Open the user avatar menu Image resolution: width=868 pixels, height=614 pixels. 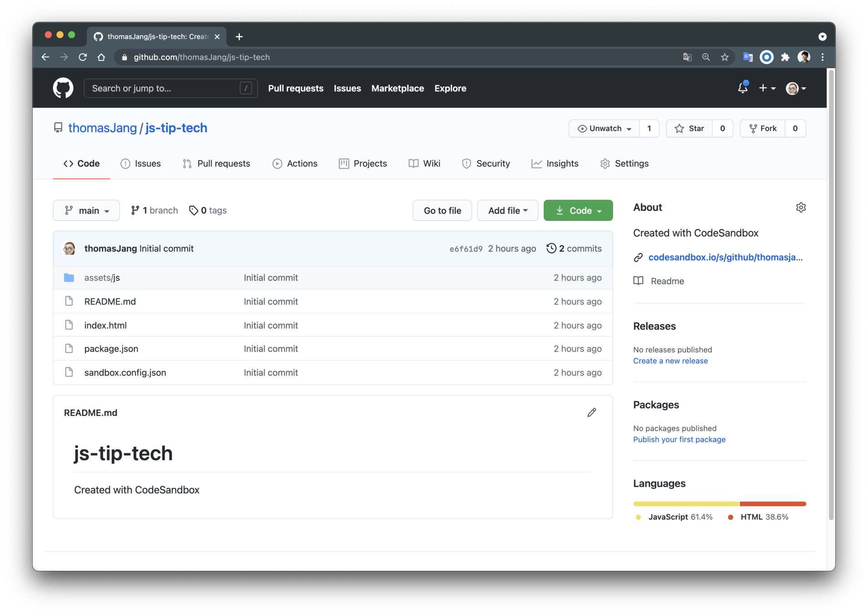point(796,88)
